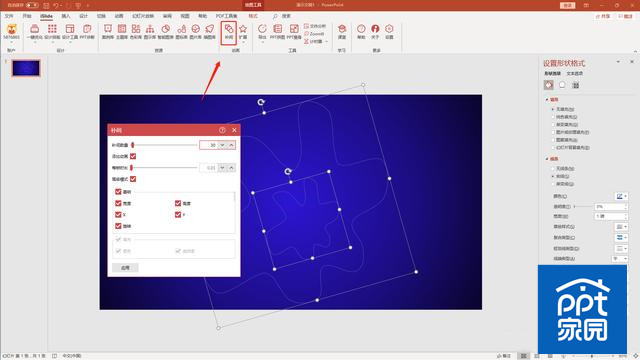This screenshot has height=360, width=640.
Task: Increase tween count with up stepper
Action: click(231, 145)
